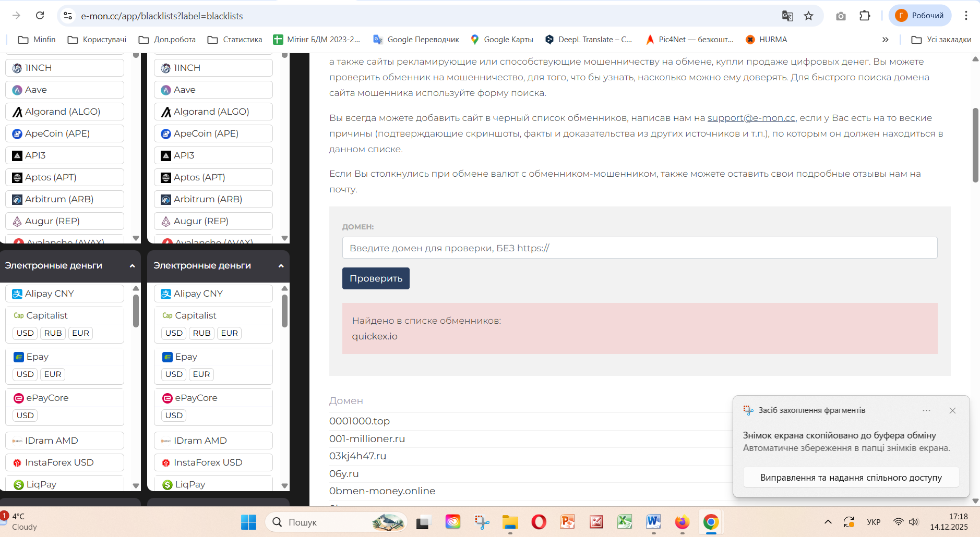Show hidden tray icons chevron
Screen dimensions: 980x537
tap(828, 522)
